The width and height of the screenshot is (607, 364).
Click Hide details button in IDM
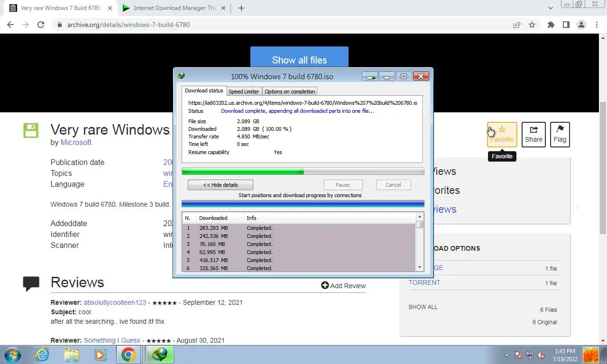click(221, 185)
